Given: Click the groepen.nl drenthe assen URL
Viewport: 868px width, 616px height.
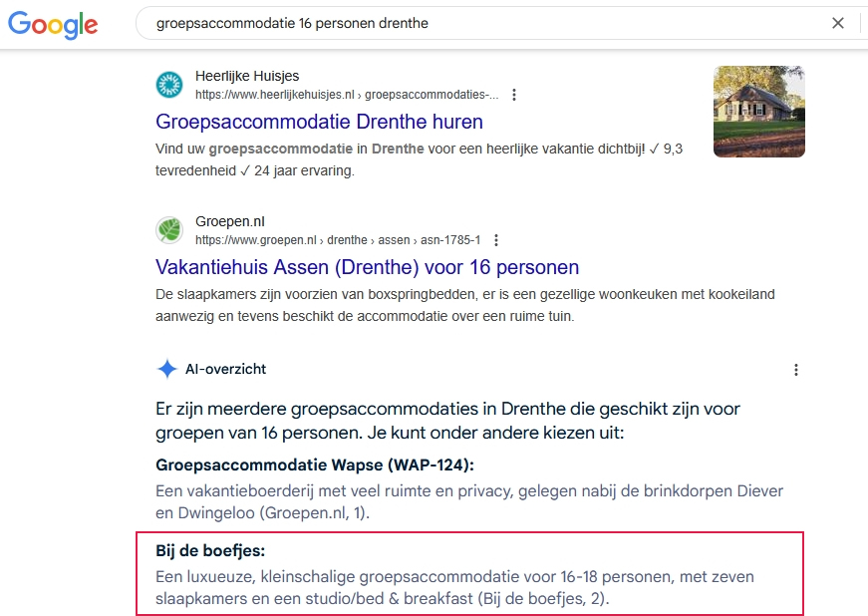Looking at the screenshot, I should (338, 240).
